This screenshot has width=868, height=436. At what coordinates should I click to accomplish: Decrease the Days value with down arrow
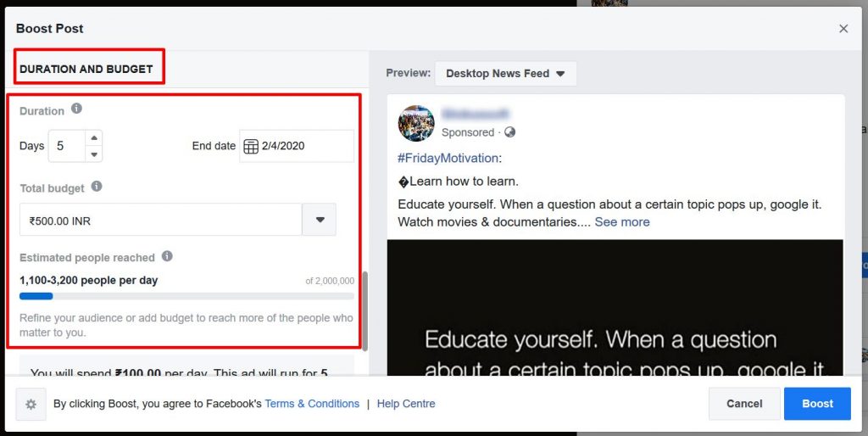pyautogui.click(x=94, y=154)
